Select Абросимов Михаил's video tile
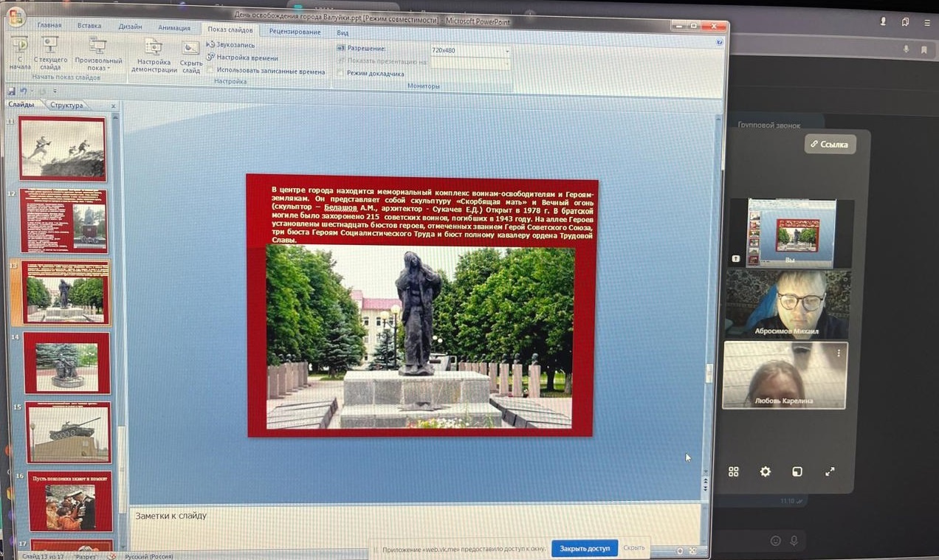 (x=787, y=304)
